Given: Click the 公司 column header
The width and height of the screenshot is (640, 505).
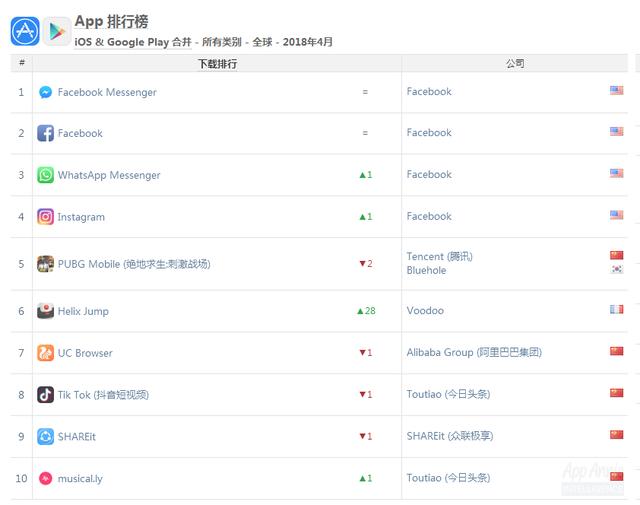Looking at the screenshot, I should [x=515, y=63].
